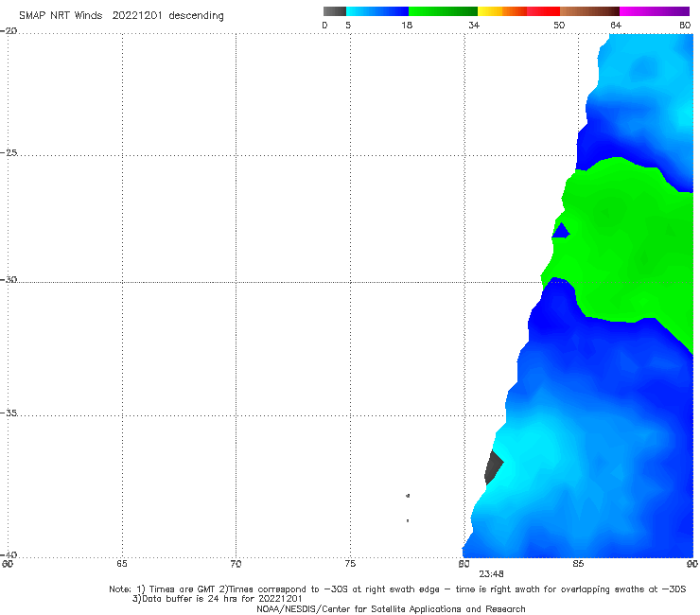Viewport: 700px width, 615px height.
Task: Click the latitude label '-35'
Action: pos(9,413)
